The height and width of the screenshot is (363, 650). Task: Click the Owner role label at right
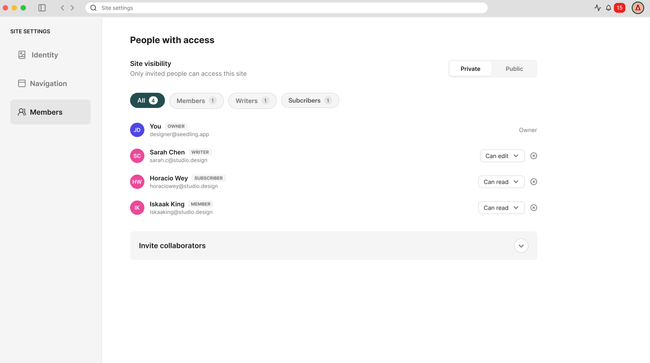[x=528, y=130]
